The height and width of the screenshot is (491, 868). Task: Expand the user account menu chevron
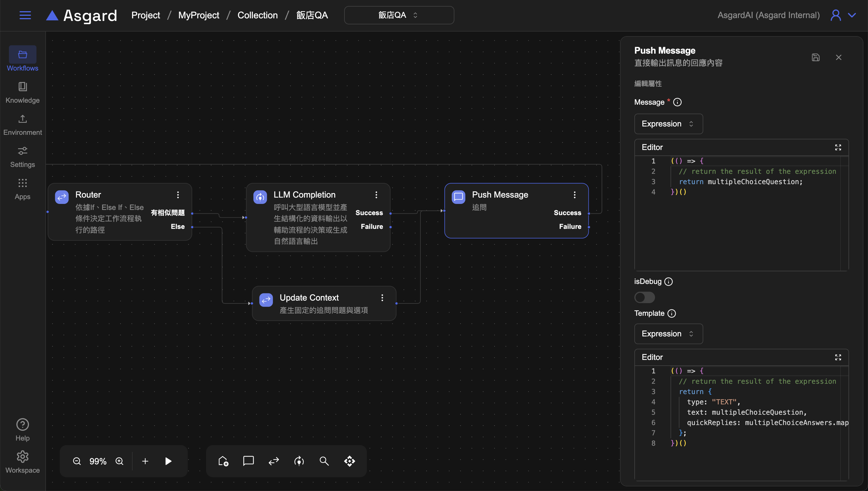(852, 15)
